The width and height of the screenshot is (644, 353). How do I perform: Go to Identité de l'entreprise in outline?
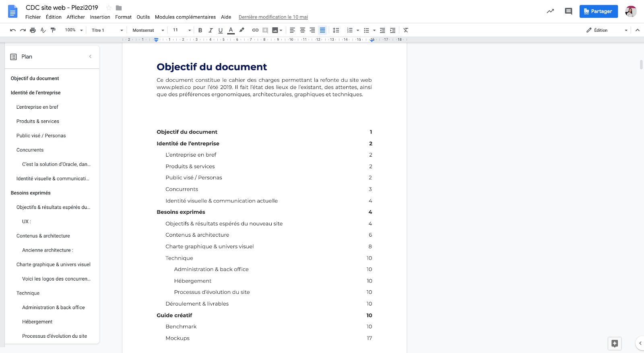pos(36,93)
